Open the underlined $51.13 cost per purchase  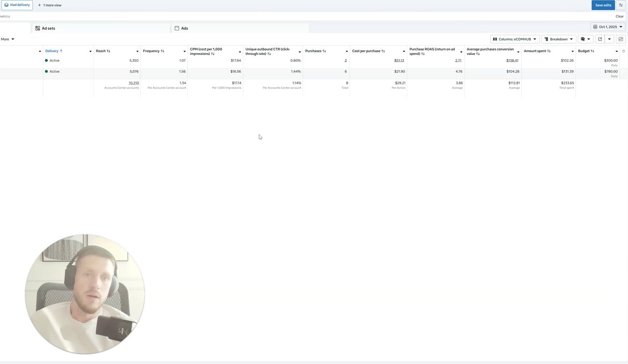coord(399,60)
